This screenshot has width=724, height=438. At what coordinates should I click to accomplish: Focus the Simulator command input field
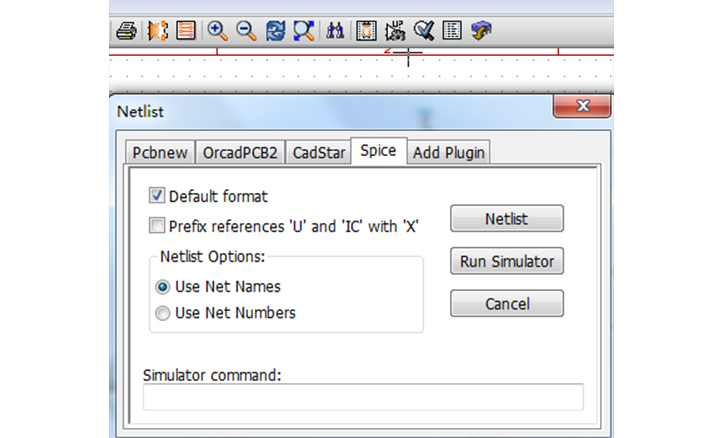tap(363, 396)
